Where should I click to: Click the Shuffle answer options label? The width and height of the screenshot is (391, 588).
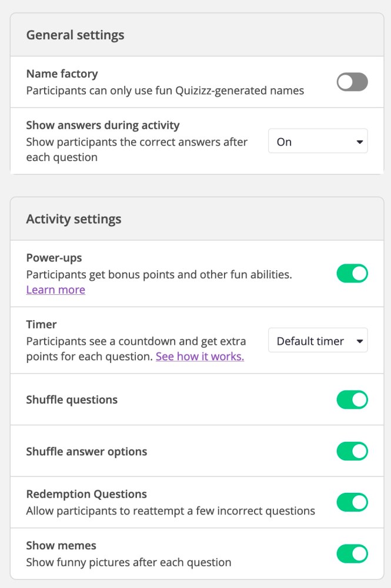click(x=86, y=452)
